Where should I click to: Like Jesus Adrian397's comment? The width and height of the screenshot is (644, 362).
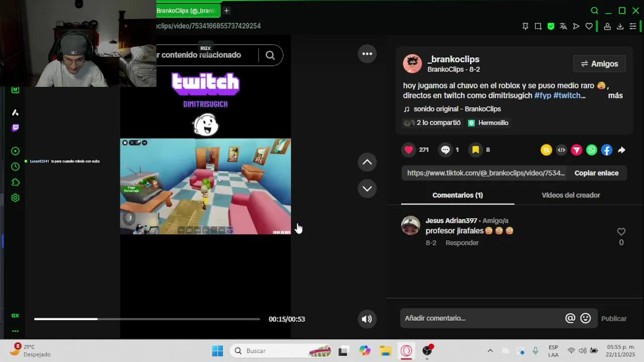(621, 232)
